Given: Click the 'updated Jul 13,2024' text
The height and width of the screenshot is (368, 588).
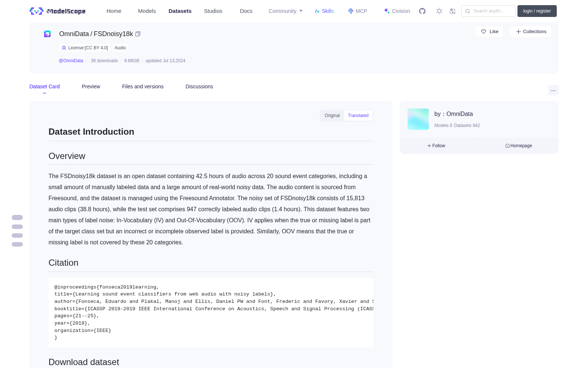Looking at the screenshot, I should coord(165,61).
